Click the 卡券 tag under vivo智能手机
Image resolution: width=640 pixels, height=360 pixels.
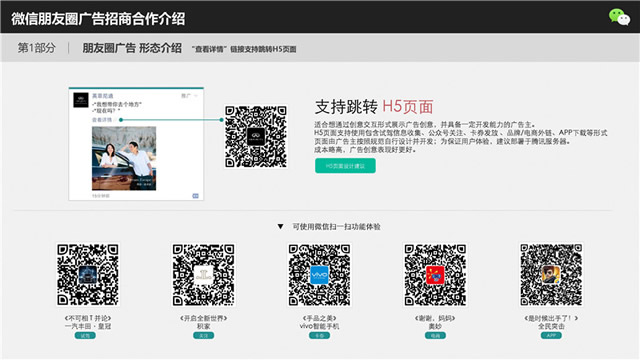pyautogui.click(x=320, y=336)
